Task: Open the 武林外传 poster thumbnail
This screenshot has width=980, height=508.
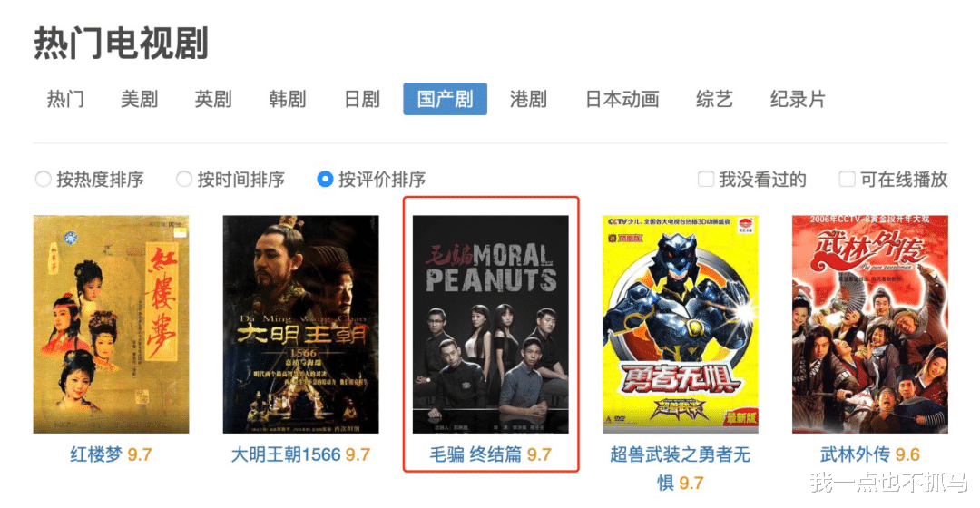Action: (870, 324)
